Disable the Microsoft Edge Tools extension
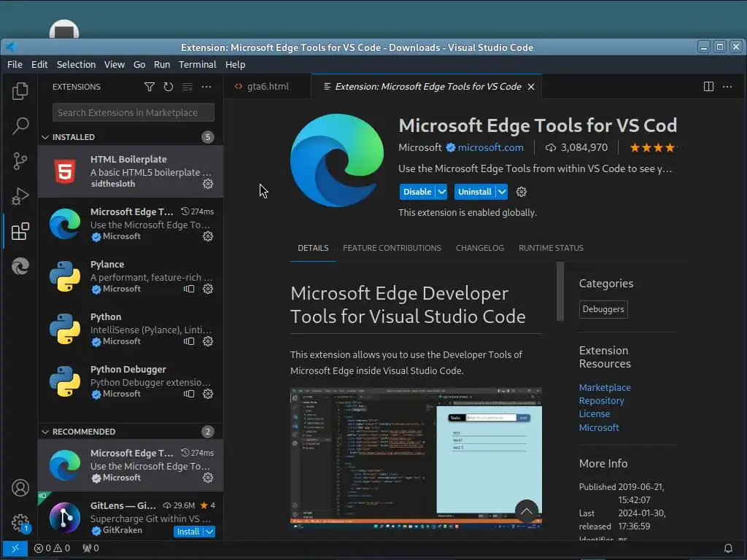The height and width of the screenshot is (560, 747). pyautogui.click(x=417, y=192)
